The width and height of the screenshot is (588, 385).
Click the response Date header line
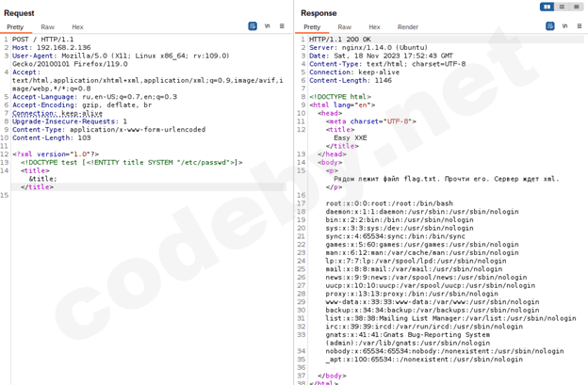coord(381,56)
